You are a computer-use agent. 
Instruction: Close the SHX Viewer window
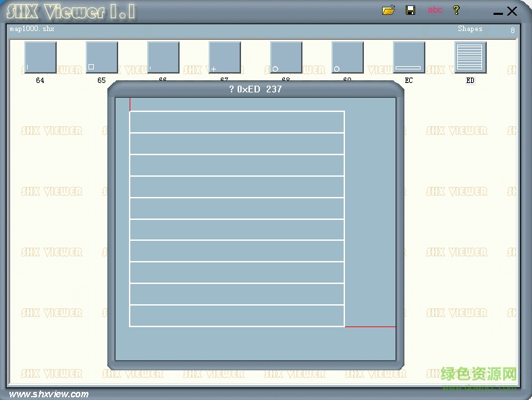[x=512, y=11]
